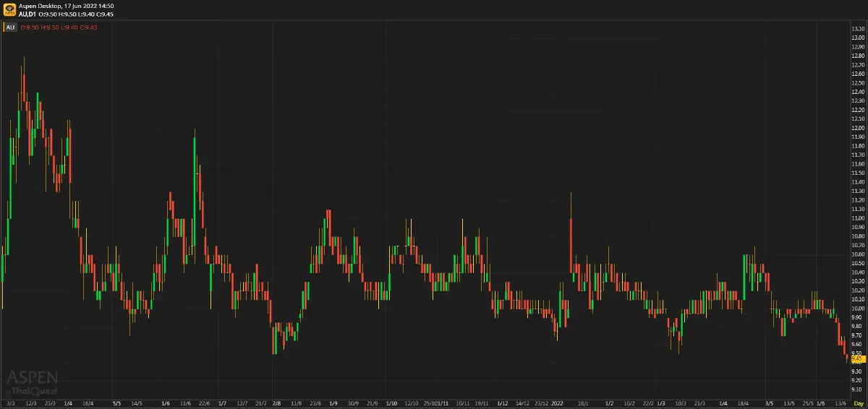868x409 pixels.
Task: Select the 1/9 date marker on time axis
Action: click(x=333, y=402)
